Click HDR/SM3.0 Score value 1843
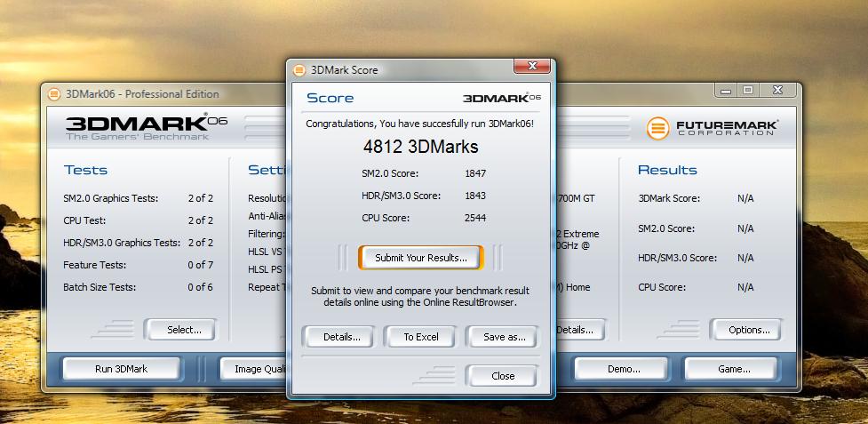Screen dimensions: 868x424 tap(475, 196)
